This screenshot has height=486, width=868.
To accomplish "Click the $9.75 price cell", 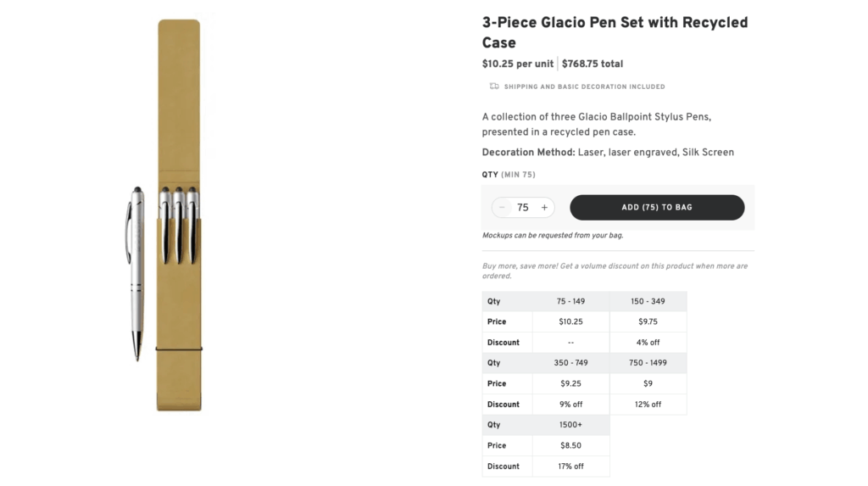I will (648, 321).
